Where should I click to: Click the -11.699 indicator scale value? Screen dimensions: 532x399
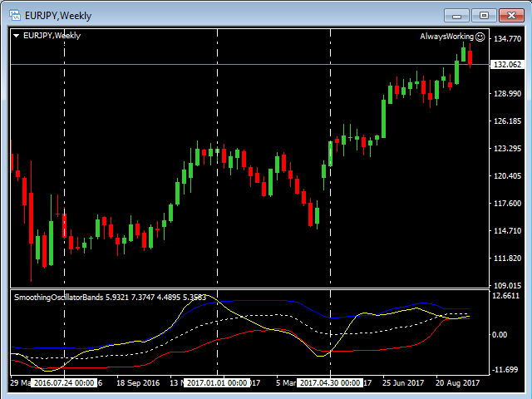[506, 369]
